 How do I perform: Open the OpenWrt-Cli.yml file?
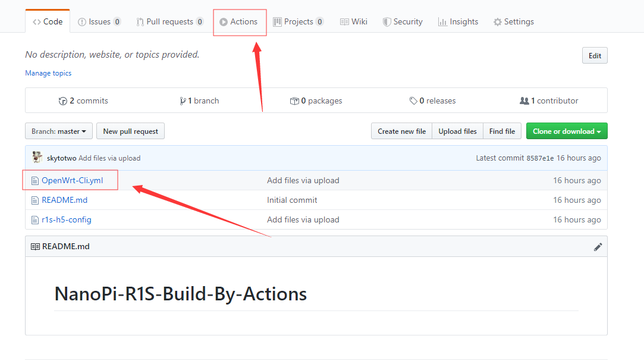click(73, 180)
